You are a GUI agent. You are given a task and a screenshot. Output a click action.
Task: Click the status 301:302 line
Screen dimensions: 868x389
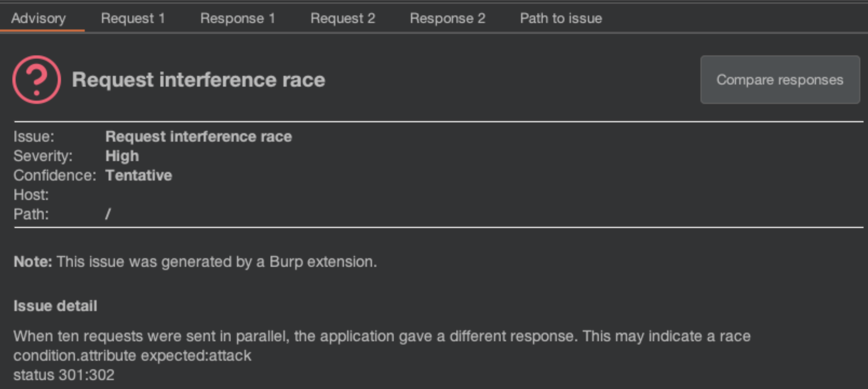[x=64, y=375]
